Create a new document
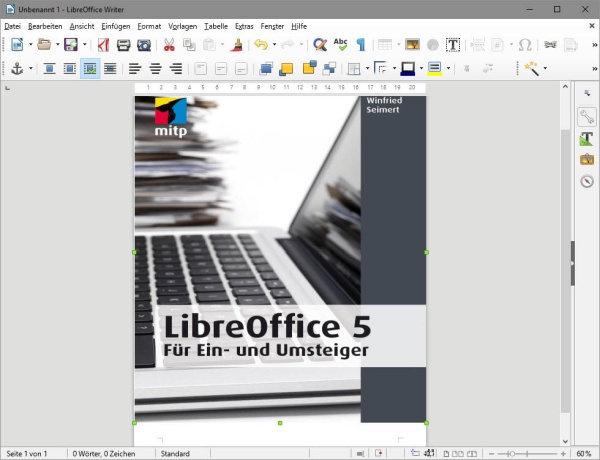Viewport: 600px width, 460px height. pos(17,45)
